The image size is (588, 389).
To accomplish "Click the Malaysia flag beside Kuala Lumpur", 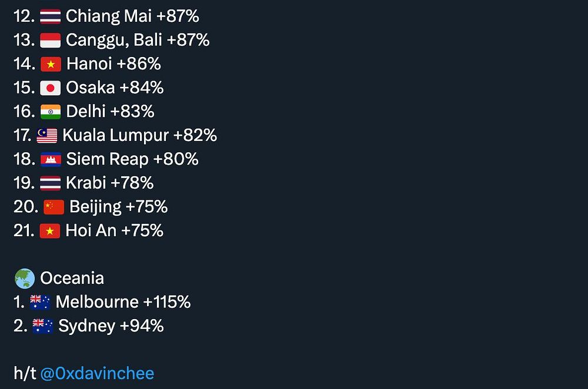I will tap(47, 136).
